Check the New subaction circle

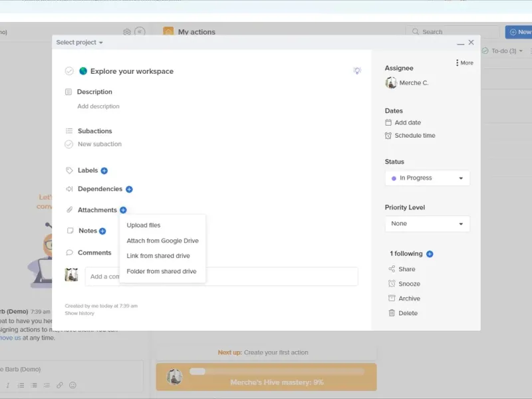point(69,144)
